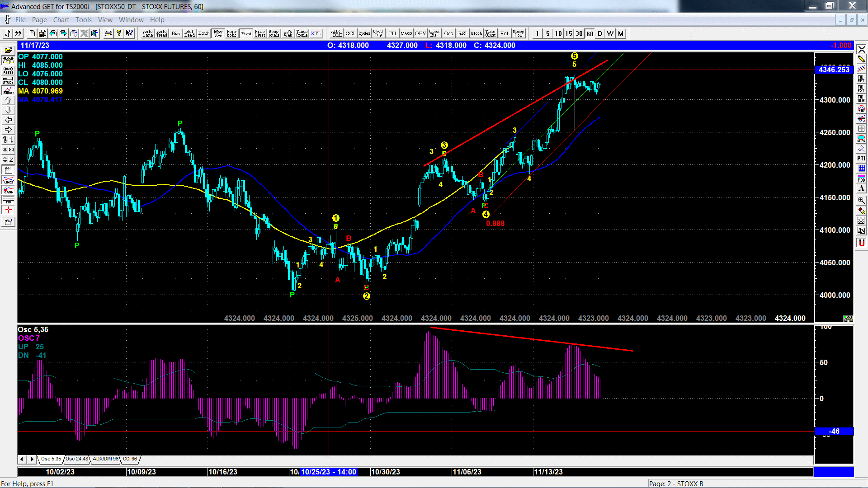Add the Volume indicator

coord(505,33)
